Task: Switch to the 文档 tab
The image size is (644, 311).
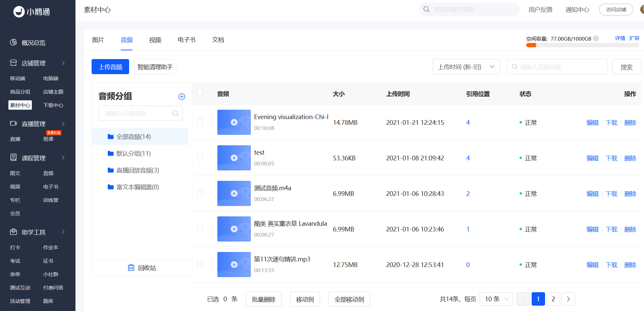Action: pyautogui.click(x=218, y=40)
